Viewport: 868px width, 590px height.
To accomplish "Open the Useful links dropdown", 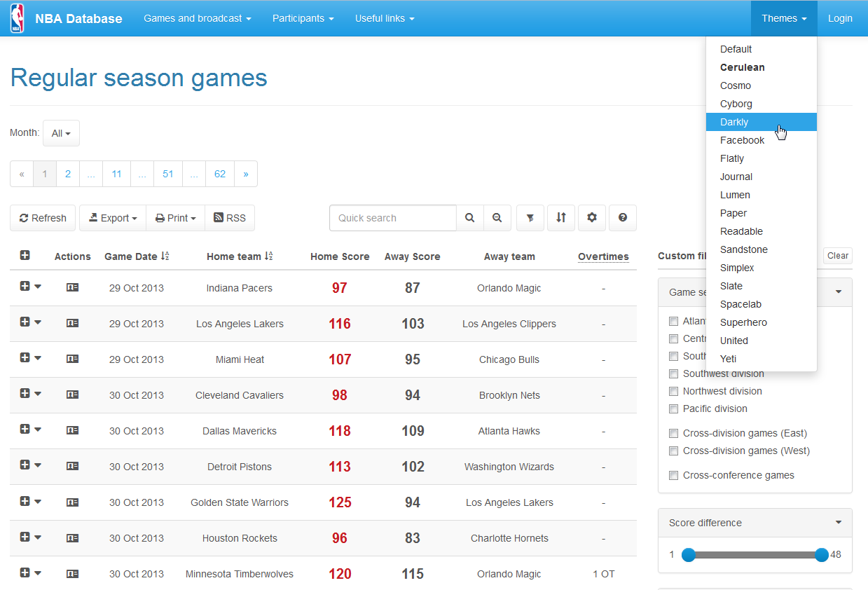I will (385, 18).
